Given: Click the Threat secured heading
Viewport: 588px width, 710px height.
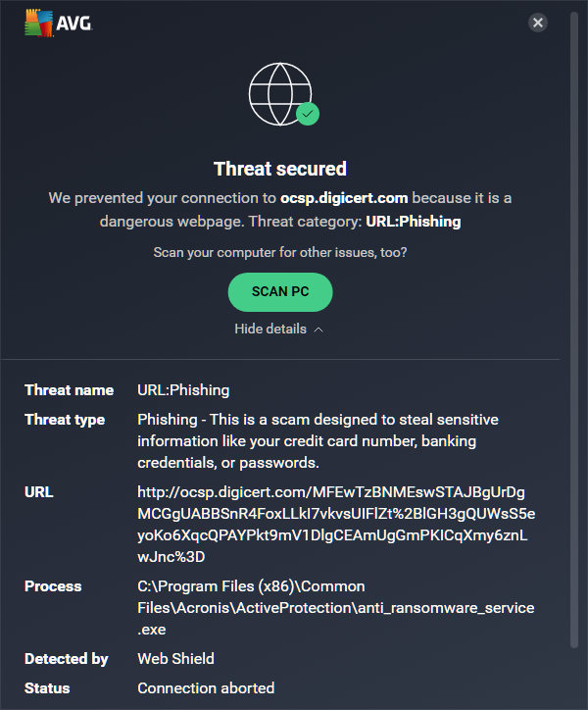Looking at the screenshot, I should coord(280,169).
